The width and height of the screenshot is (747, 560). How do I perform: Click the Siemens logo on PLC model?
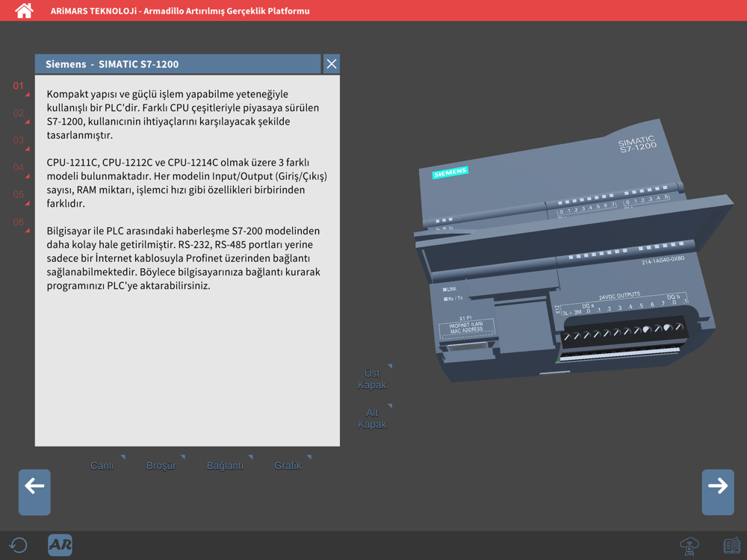point(450,172)
